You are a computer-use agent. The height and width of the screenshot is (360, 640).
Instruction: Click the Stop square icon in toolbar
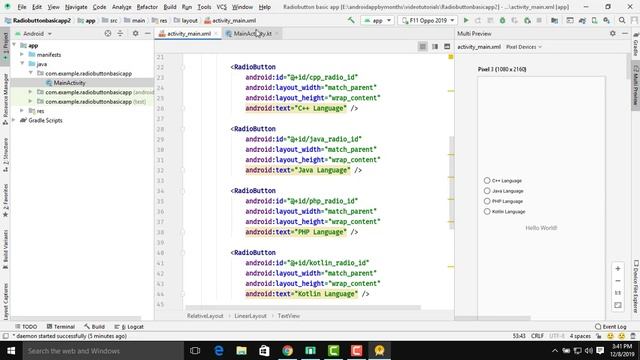pos(539,20)
